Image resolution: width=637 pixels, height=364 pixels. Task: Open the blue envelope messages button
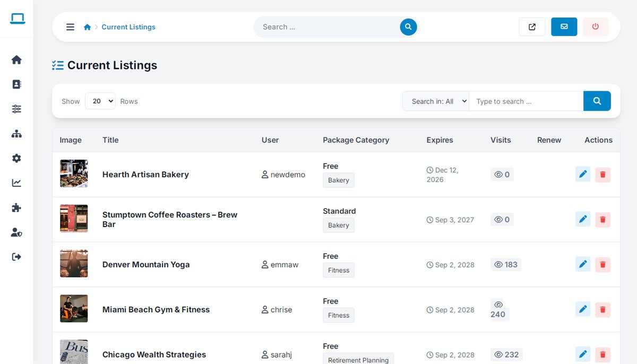click(x=564, y=27)
